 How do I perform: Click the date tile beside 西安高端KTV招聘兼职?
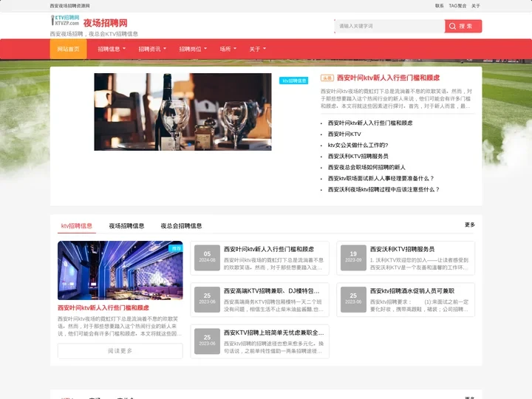tap(207, 299)
